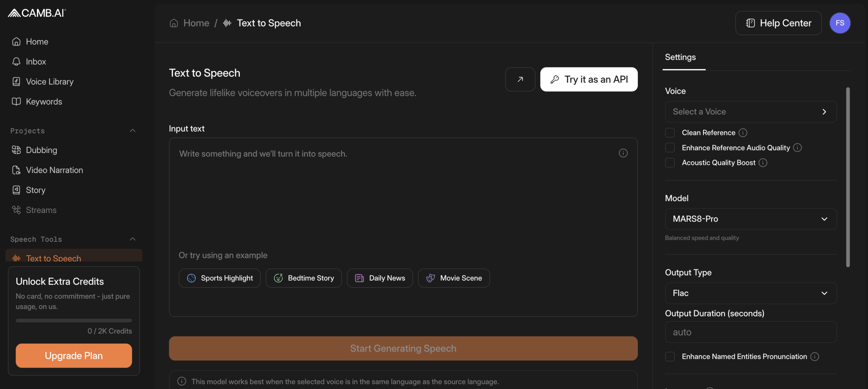The image size is (868, 389).
Task: Collapse the Projects sidebar section
Action: [x=133, y=131]
